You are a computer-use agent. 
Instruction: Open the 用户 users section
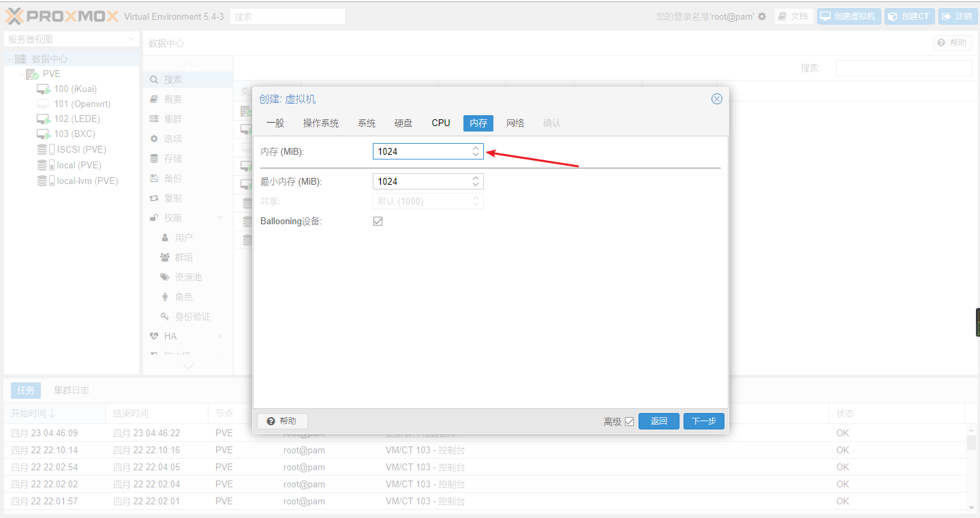click(x=188, y=238)
